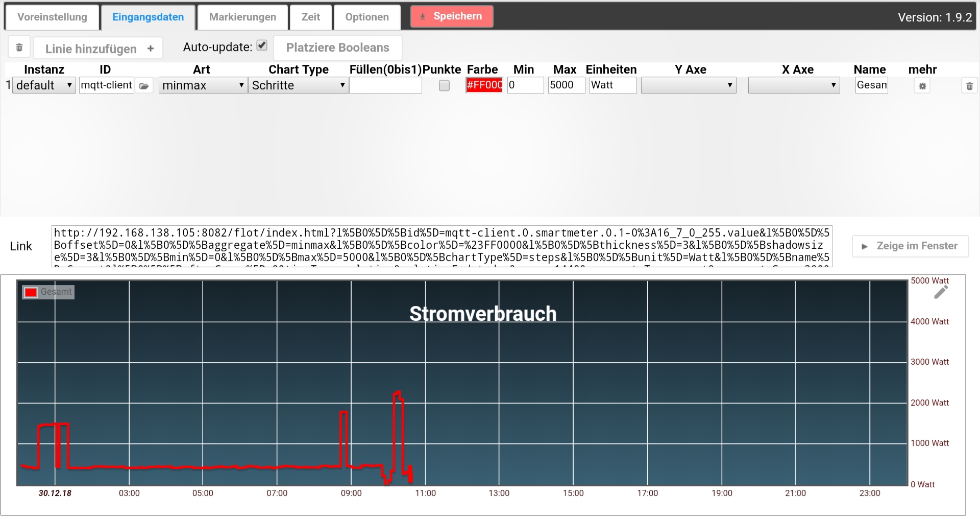Click the 0 Watt axis label

pos(922,484)
